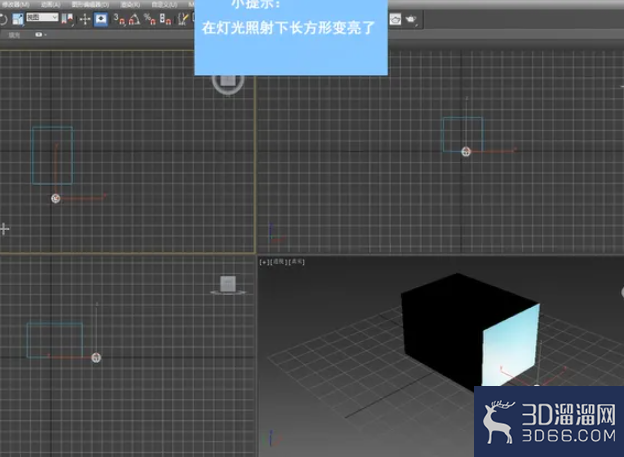Select the box wireframe in top-left viewport
This screenshot has width=624, height=457.
(x=52, y=156)
